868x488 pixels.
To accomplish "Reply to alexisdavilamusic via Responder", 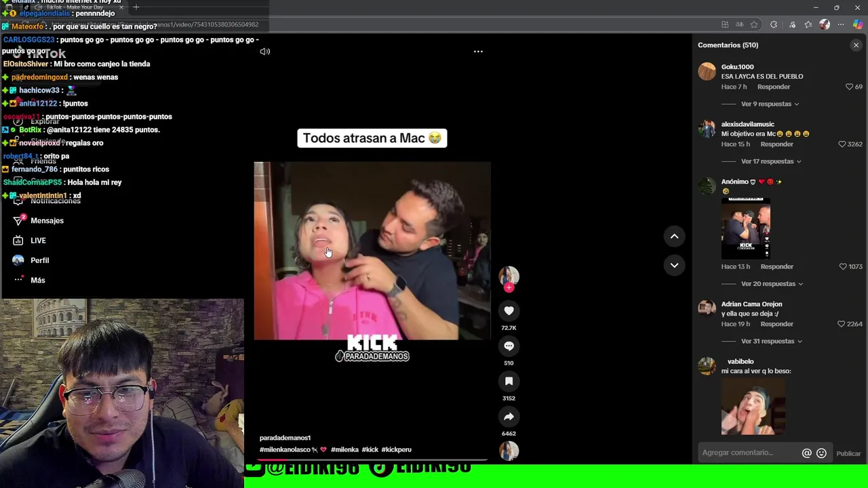I will click(x=776, y=144).
